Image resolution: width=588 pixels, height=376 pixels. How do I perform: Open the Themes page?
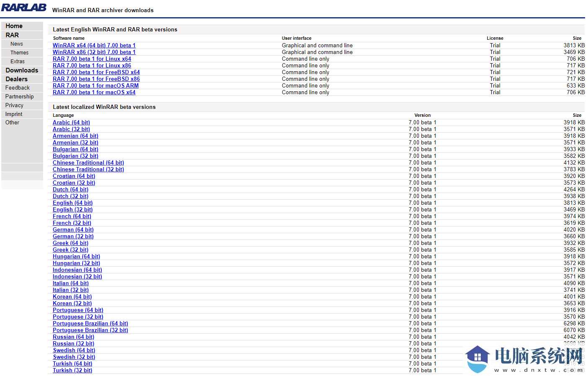[20, 53]
